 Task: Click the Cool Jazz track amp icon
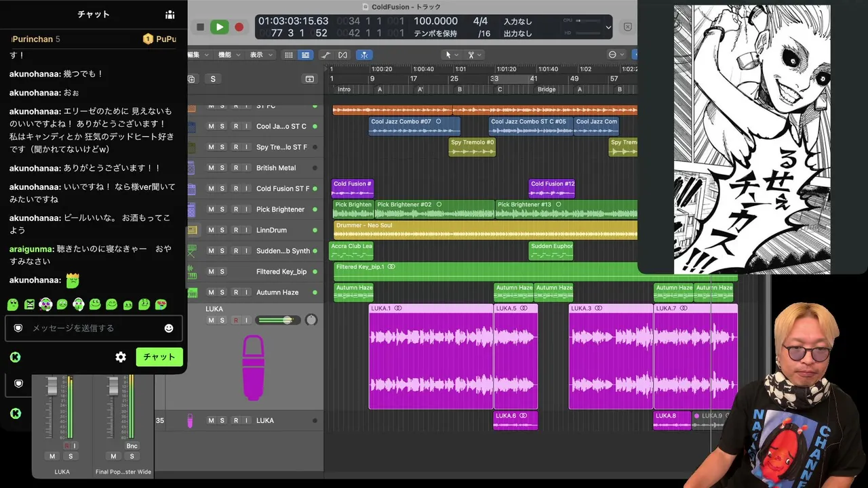(x=191, y=127)
